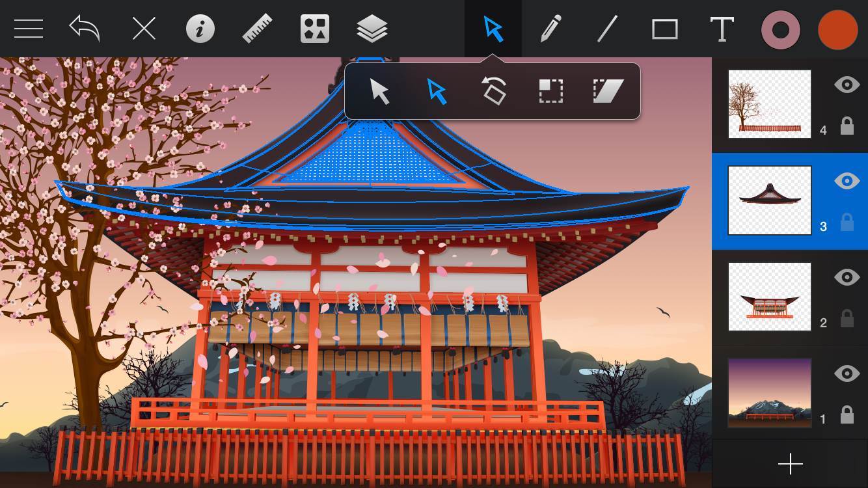
Task: Select the layer 4 tree thumbnail
Action: (770, 104)
